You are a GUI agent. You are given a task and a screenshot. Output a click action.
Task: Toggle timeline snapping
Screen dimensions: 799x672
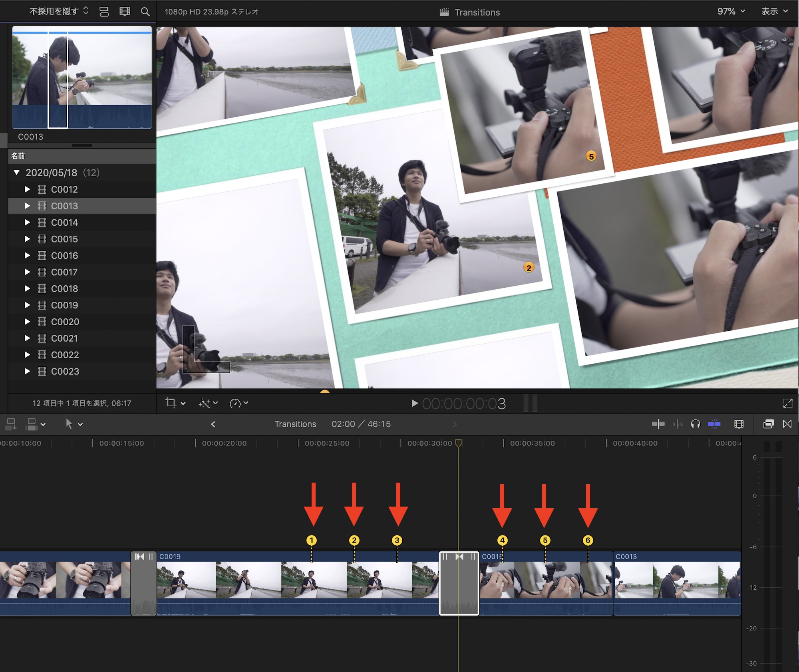[714, 424]
